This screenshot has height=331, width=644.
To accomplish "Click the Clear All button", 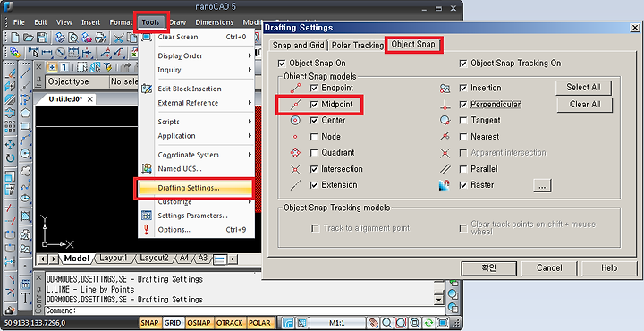I will click(584, 105).
